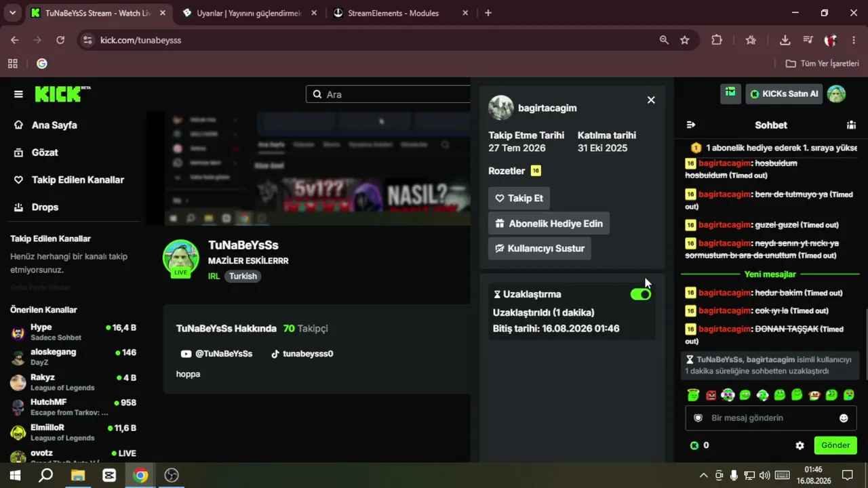868x488 pixels.
Task: Open the ovotz recommended channel
Action: [x=73, y=455]
